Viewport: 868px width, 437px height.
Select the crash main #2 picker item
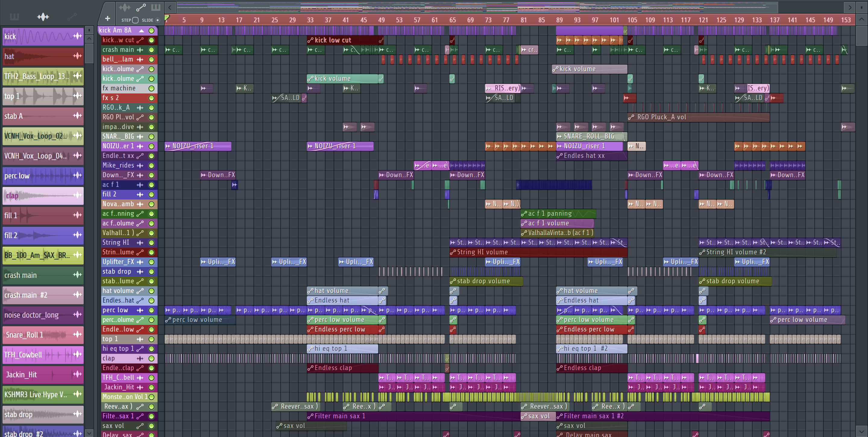click(x=43, y=295)
